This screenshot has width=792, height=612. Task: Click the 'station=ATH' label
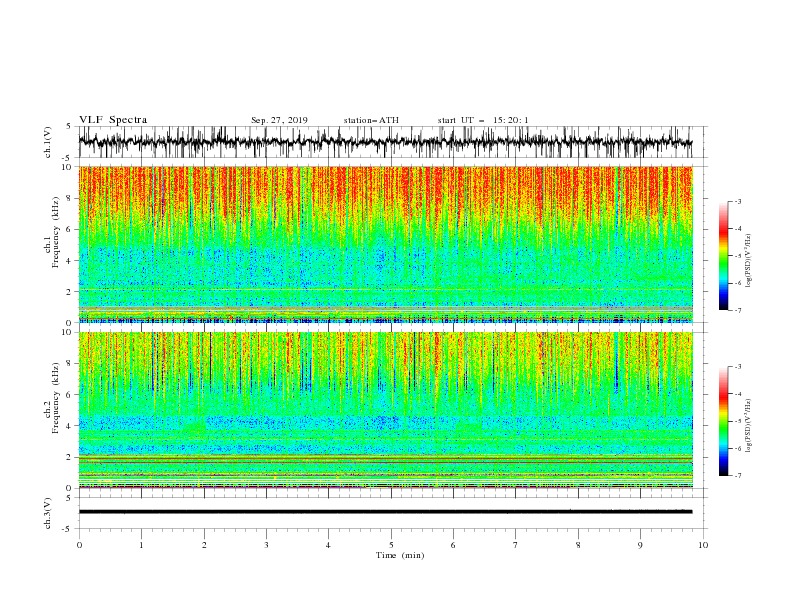(x=371, y=120)
